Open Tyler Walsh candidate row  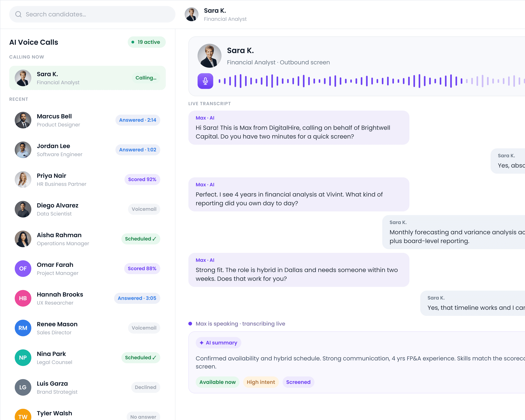click(87, 413)
